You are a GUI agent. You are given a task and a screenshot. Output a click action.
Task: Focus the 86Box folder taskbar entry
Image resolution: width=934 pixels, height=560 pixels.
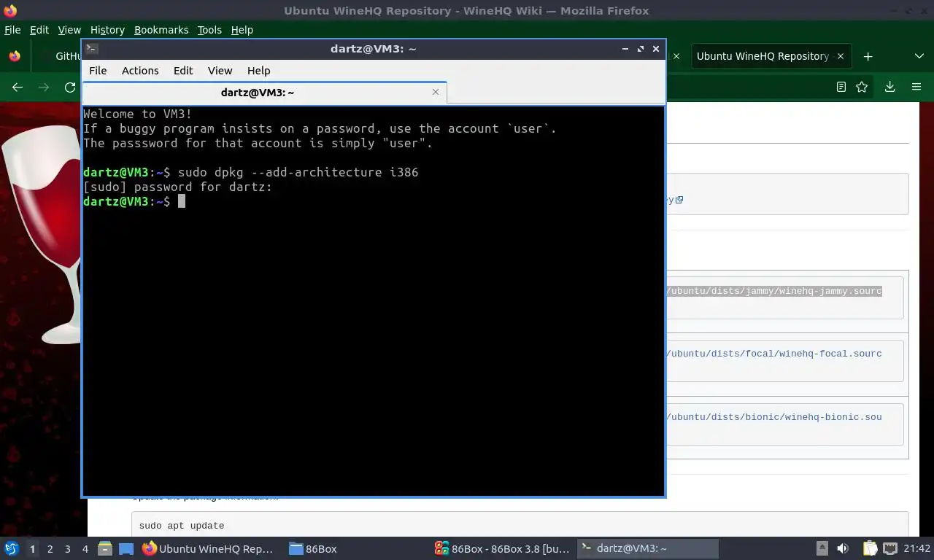click(x=356, y=548)
